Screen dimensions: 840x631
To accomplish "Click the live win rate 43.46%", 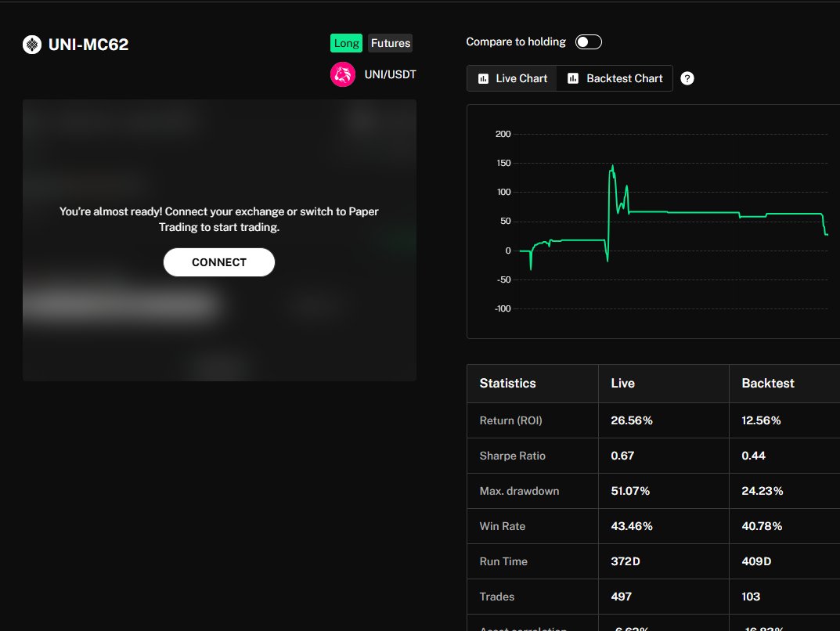I will point(632,527).
